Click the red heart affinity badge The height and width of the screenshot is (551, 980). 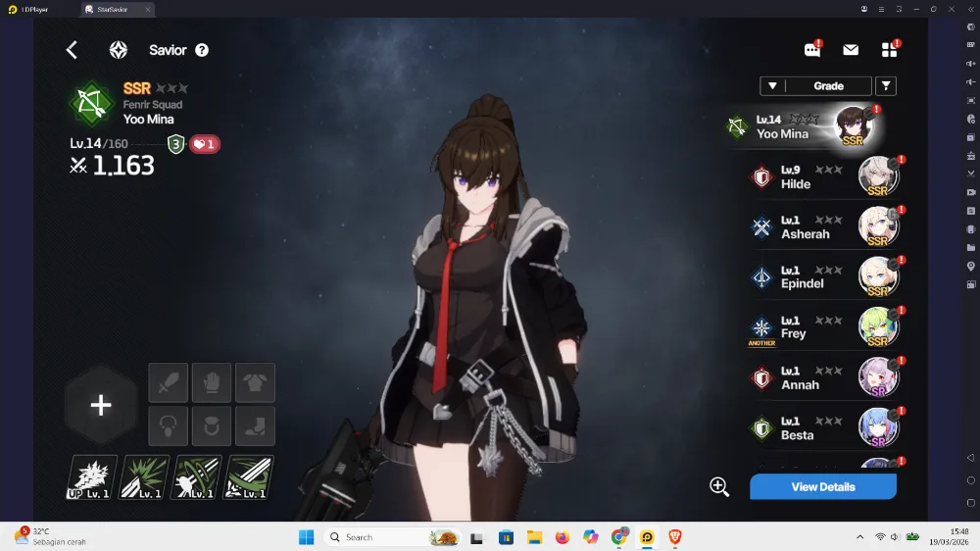point(205,144)
